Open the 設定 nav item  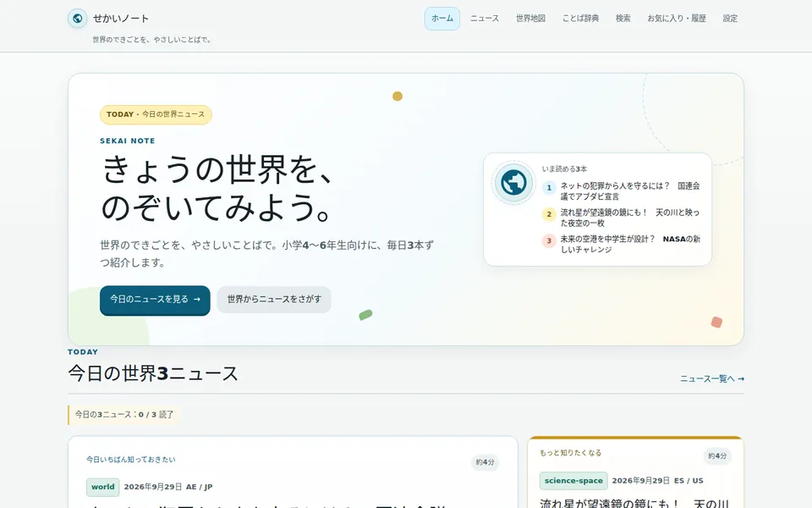(730, 19)
